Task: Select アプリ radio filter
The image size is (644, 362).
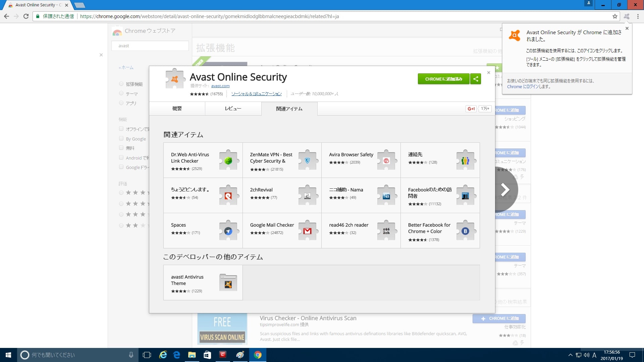Action: tap(121, 103)
